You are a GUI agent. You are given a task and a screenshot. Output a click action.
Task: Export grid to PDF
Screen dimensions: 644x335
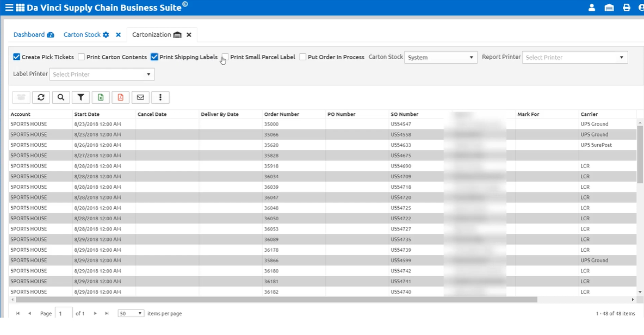click(x=120, y=97)
